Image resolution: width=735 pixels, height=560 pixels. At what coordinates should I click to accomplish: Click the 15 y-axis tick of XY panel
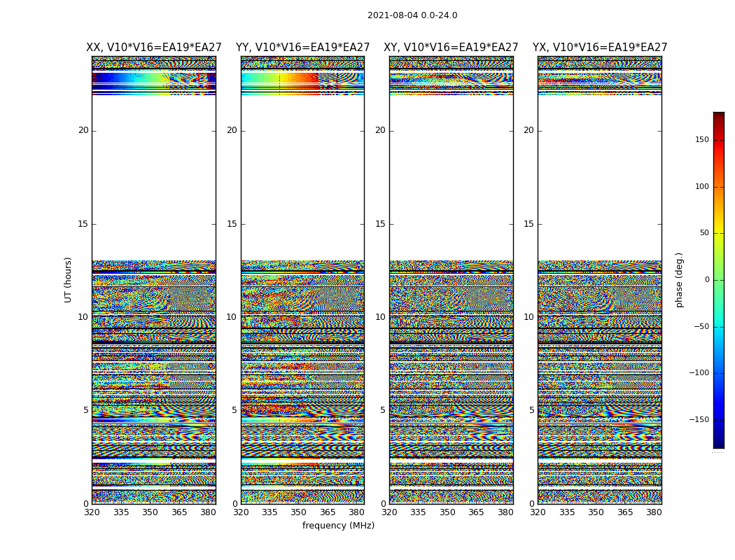(381, 224)
